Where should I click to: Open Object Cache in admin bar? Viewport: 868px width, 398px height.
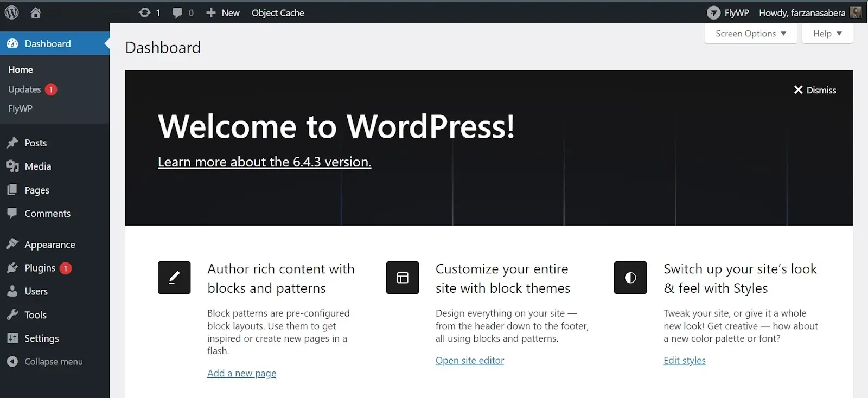[x=278, y=13]
